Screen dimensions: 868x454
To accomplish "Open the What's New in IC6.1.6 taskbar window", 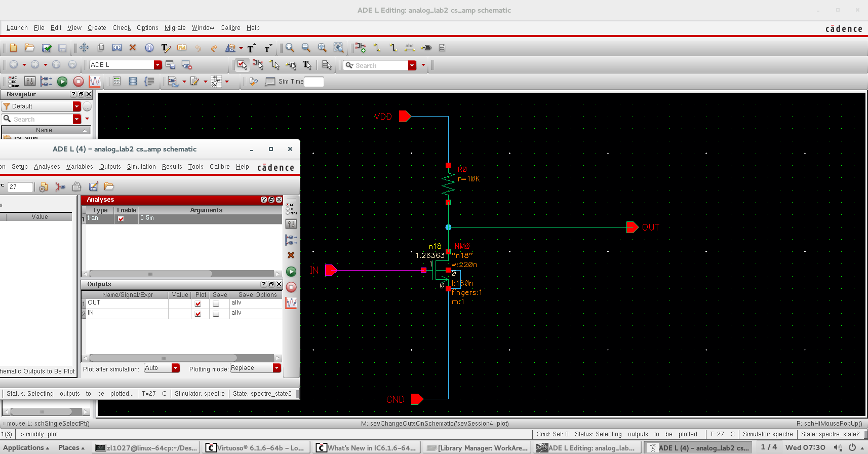I will 366,448.
